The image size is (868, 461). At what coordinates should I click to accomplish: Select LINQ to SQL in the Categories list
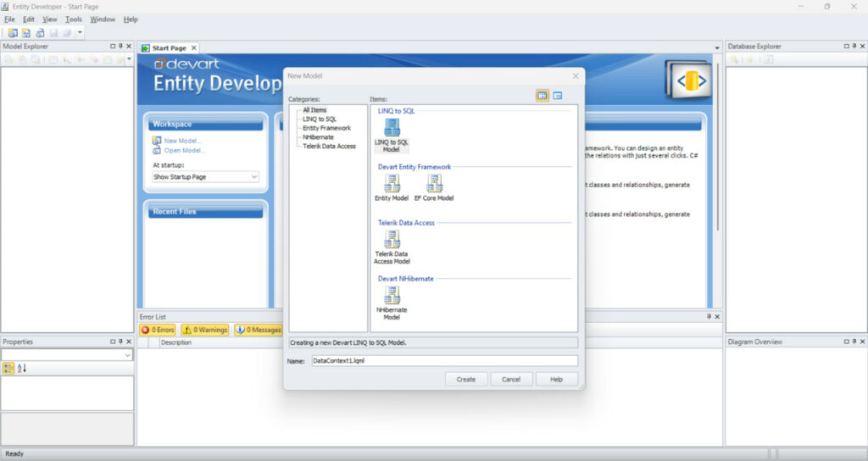320,119
